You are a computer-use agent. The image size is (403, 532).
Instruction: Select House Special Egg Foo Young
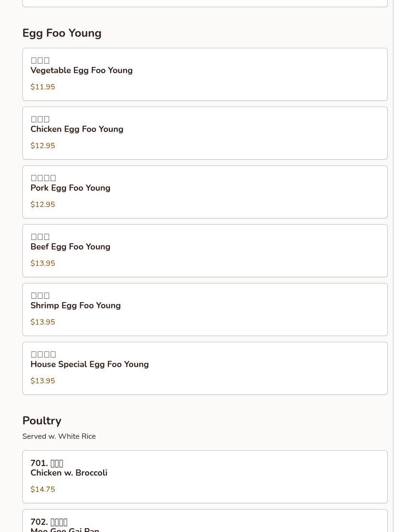90,365
